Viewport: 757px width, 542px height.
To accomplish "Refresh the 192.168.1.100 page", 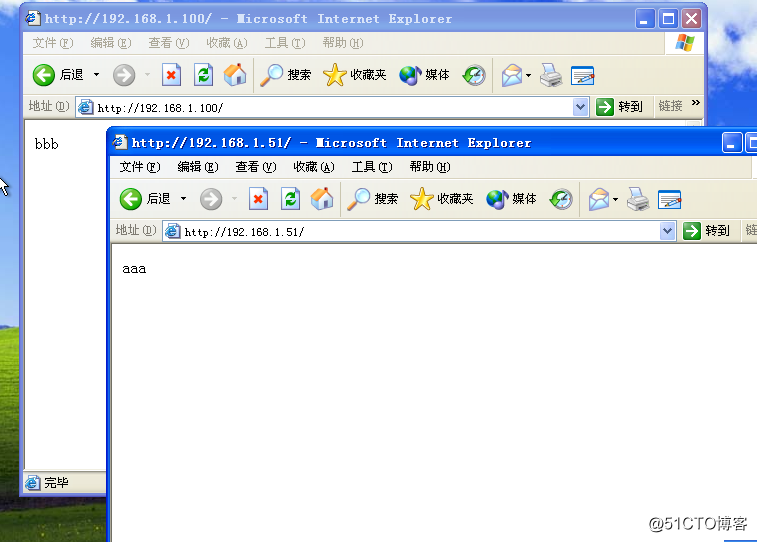I will coord(203,75).
